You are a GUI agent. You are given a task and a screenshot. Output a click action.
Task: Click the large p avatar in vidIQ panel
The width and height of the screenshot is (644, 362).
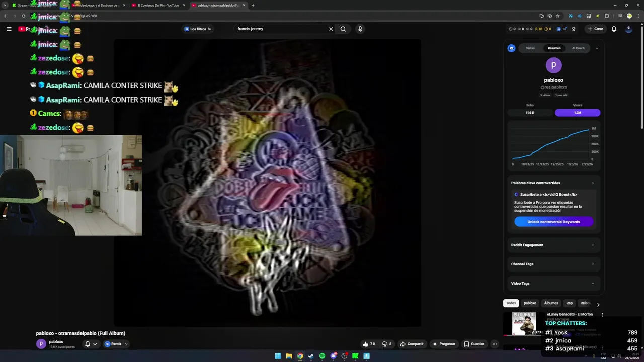pos(553,65)
